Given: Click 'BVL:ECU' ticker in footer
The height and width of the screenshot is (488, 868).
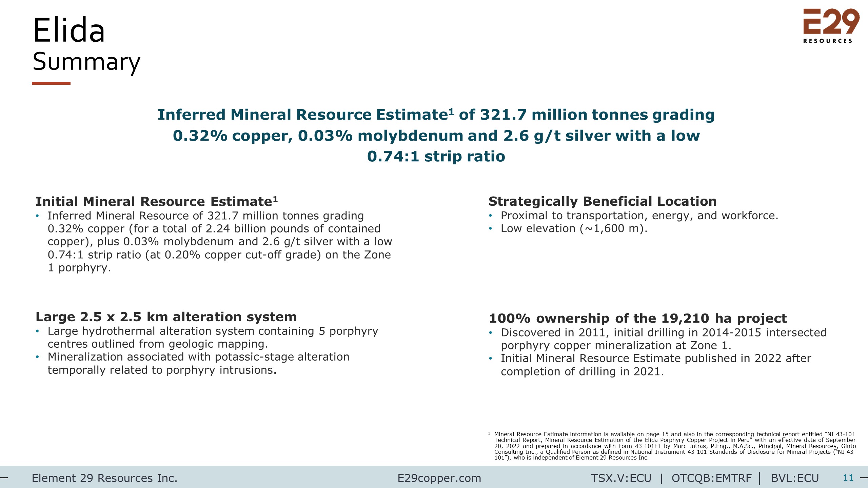Looking at the screenshot, I should point(795,478).
